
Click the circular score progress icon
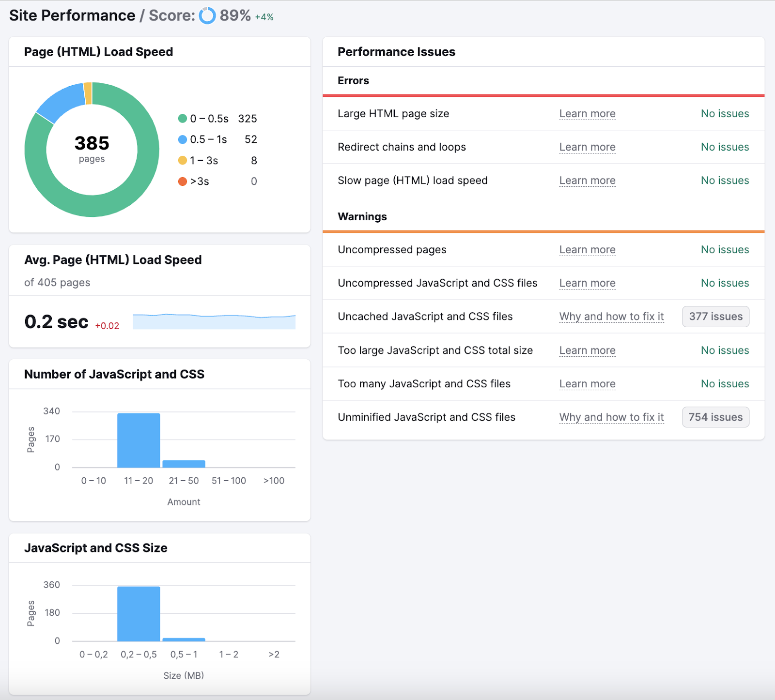[x=207, y=16]
